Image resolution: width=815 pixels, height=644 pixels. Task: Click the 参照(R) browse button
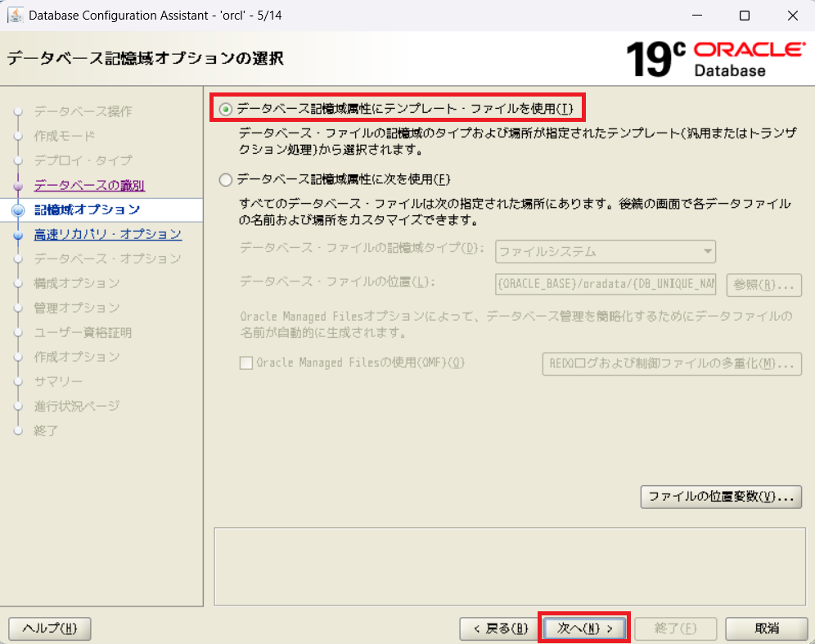(x=763, y=285)
